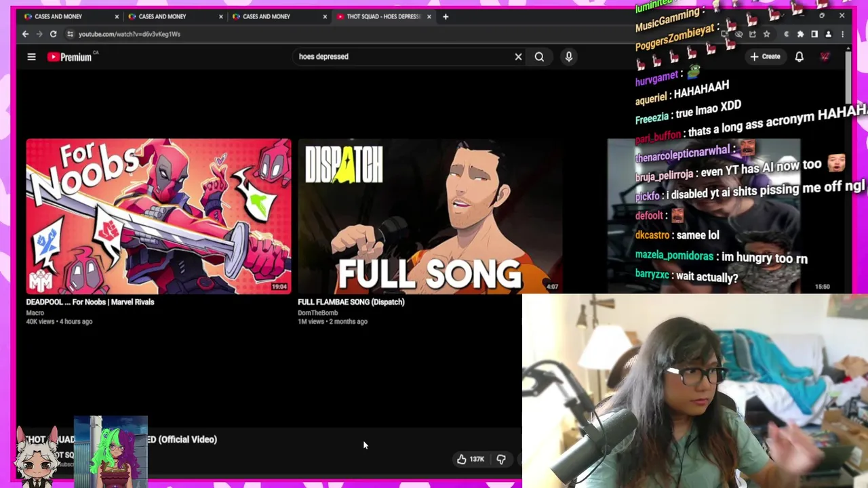Click the (Official Video) title text
Screen dimensions: 868x488
coord(187,439)
